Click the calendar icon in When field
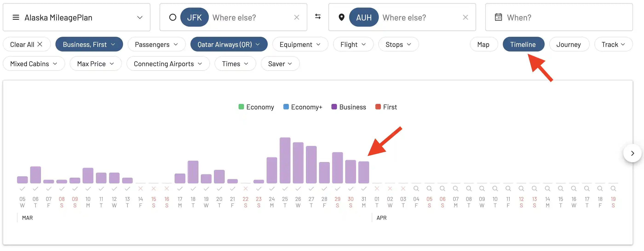This screenshot has width=644, height=251. pyautogui.click(x=498, y=17)
